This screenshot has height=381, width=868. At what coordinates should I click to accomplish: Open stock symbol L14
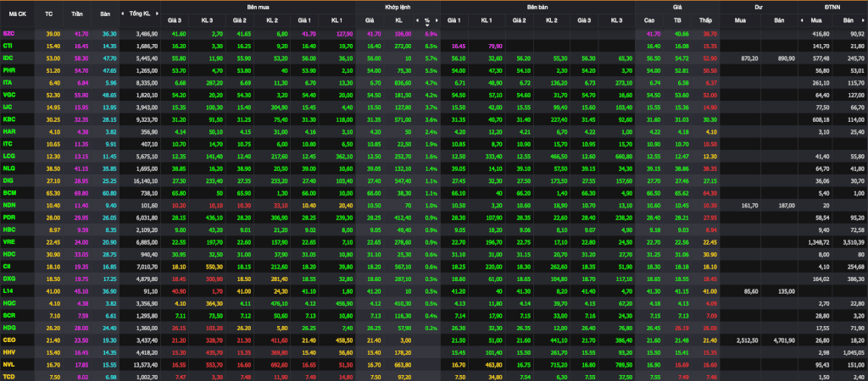(8, 290)
